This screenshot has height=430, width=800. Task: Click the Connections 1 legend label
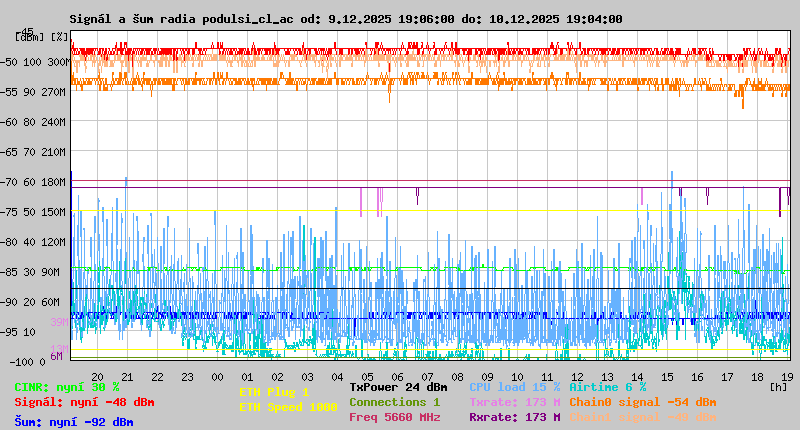[x=394, y=402]
